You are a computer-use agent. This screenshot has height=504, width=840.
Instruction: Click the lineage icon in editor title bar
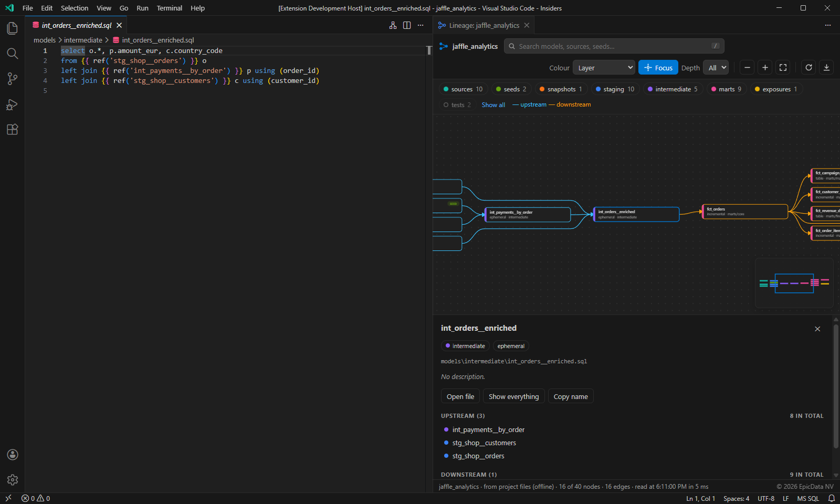(x=393, y=25)
